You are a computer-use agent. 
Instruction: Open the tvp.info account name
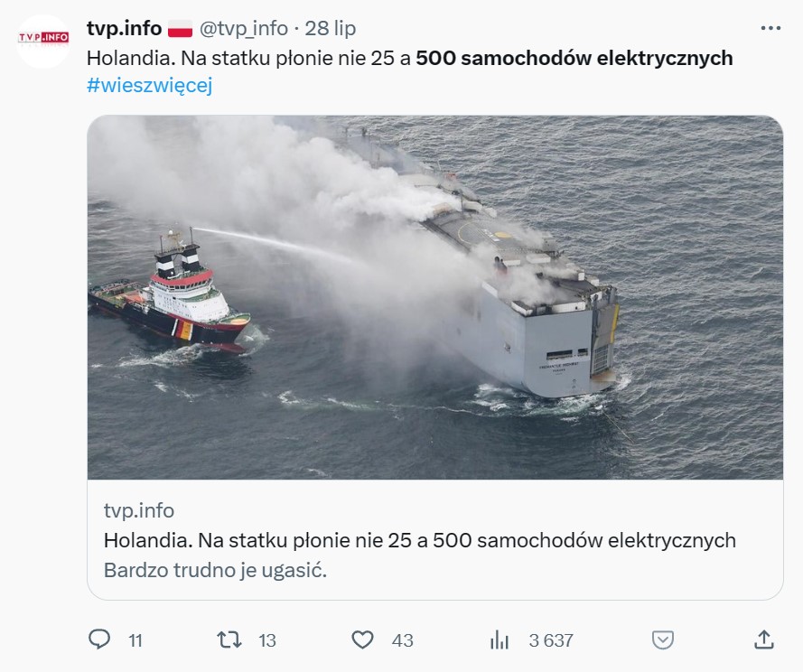[124, 28]
